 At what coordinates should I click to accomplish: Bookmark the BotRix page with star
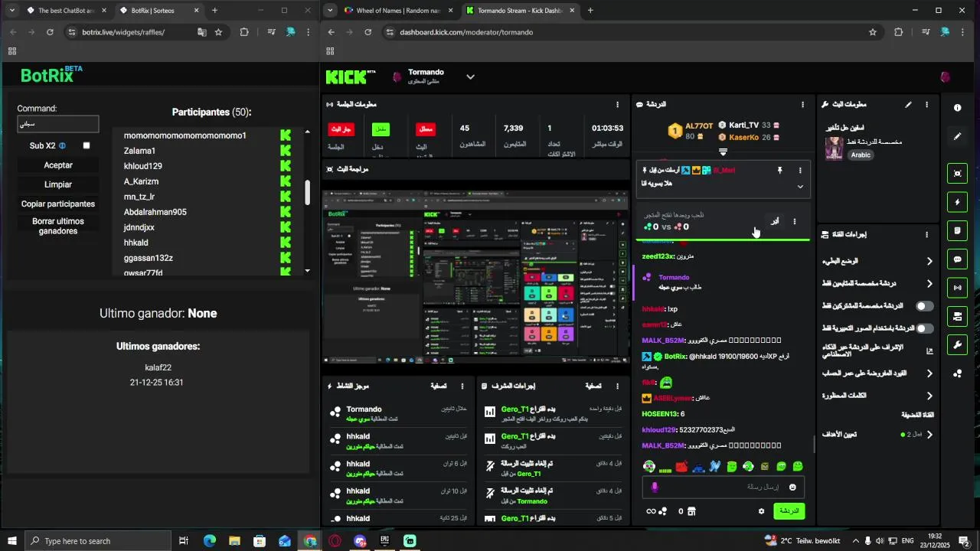point(218,32)
